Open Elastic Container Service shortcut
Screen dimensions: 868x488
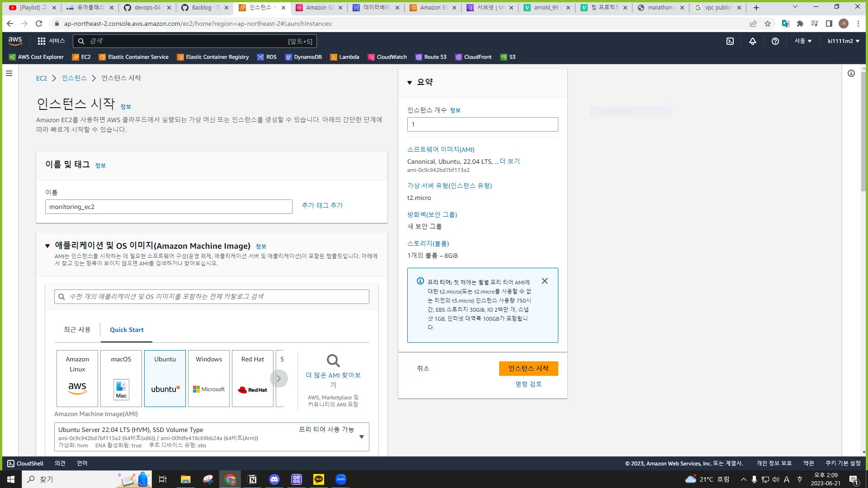click(x=134, y=57)
